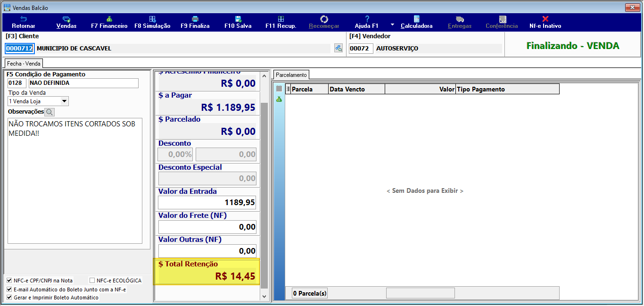Click the Vendas Balcão window icon
644x306 pixels.
tap(7, 7)
